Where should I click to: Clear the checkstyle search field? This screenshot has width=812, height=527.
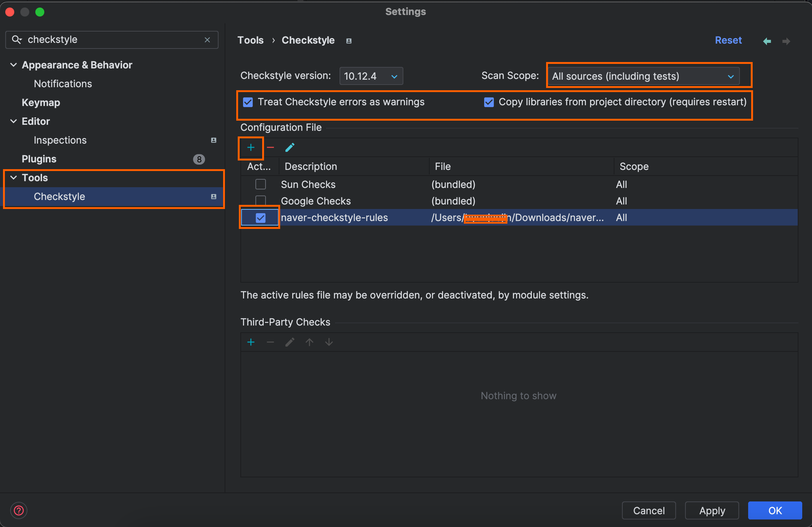click(x=207, y=40)
